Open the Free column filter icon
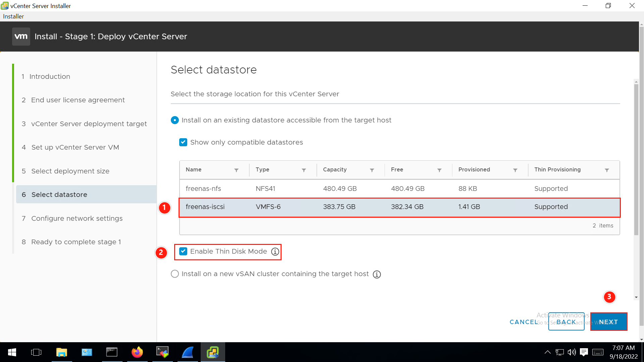The width and height of the screenshot is (644, 362). pyautogui.click(x=439, y=170)
